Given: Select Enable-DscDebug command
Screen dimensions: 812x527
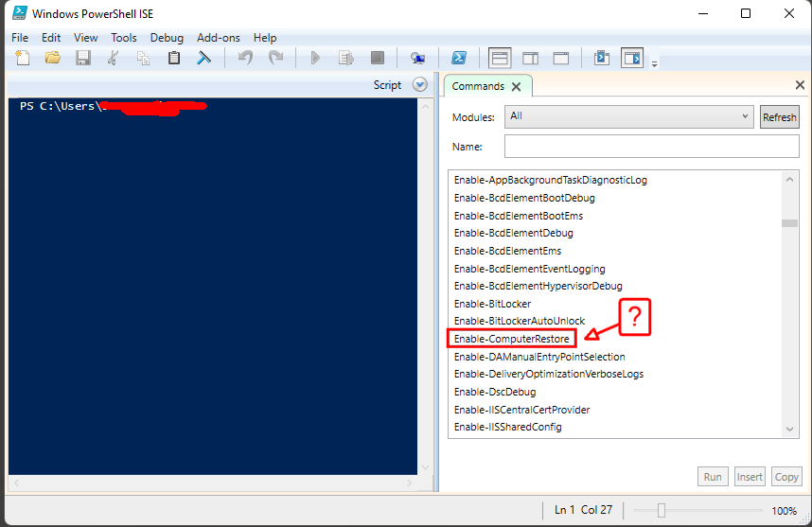Looking at the screenshot, I should [x=495, y=392].
